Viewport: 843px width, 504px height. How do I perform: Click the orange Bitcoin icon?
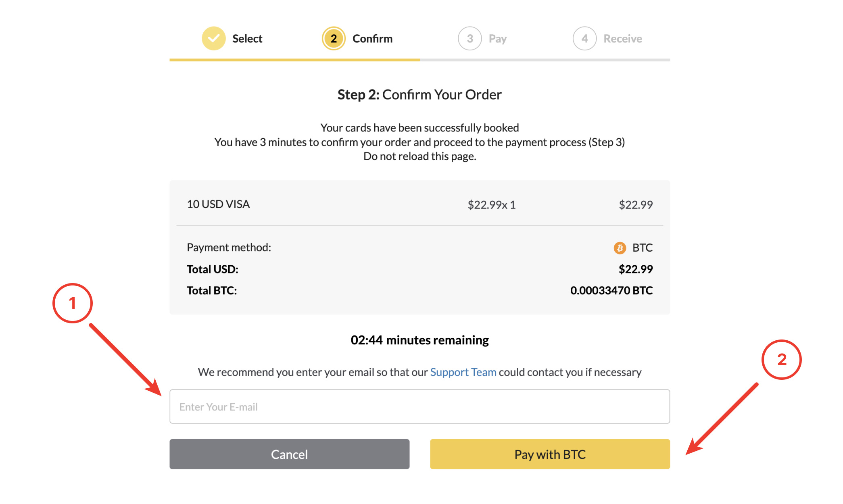click(x=620, y=248)
